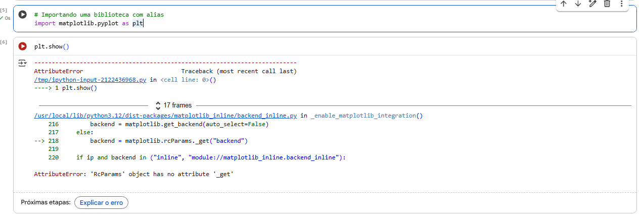The image size is (644, 222).
Task: Move cell down with arrow icon
Action: click(x=578, y=4)
